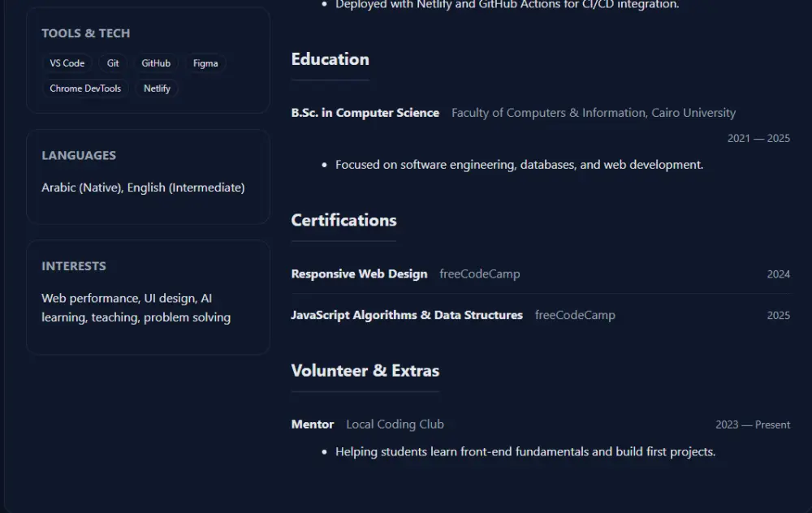Click the Git tag pill
This screenshot has width=812, height=513.
pos(113,63)
